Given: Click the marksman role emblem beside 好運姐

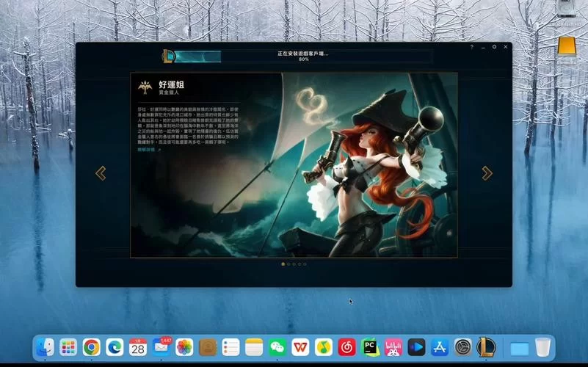Looking at the screenshot, I should point(145,88).
